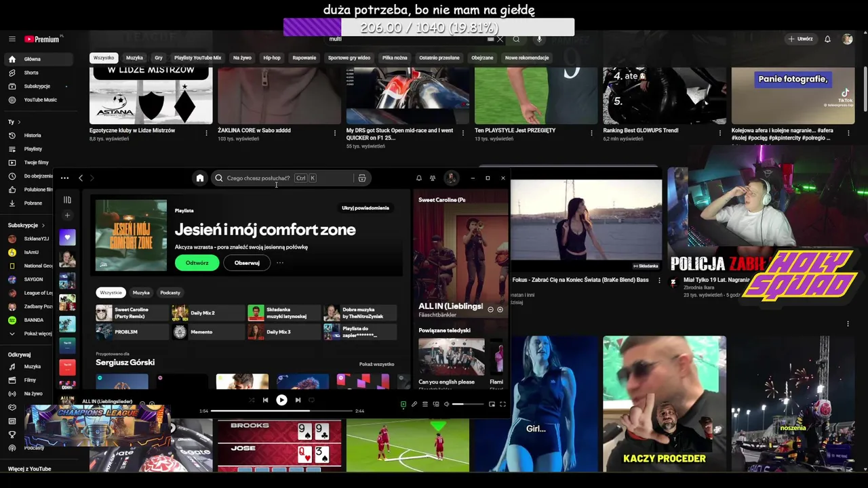Create a new playlist with Spotify plus button
This screenshot has height=488, width=868.
(67, 216)
